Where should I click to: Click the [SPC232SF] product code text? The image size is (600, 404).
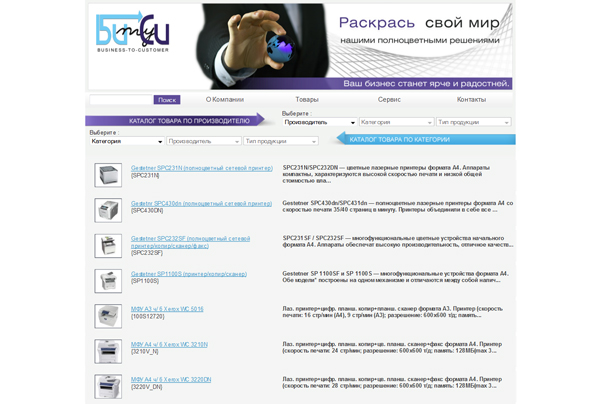tap(147, 253)
